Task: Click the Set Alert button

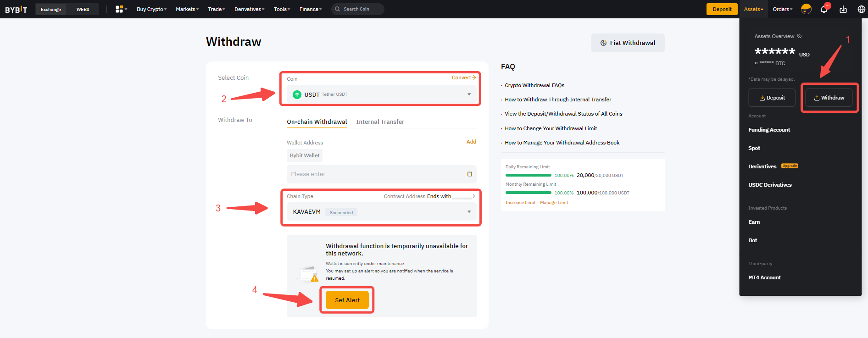Action: pyautogui.click(x=347, y=300)
